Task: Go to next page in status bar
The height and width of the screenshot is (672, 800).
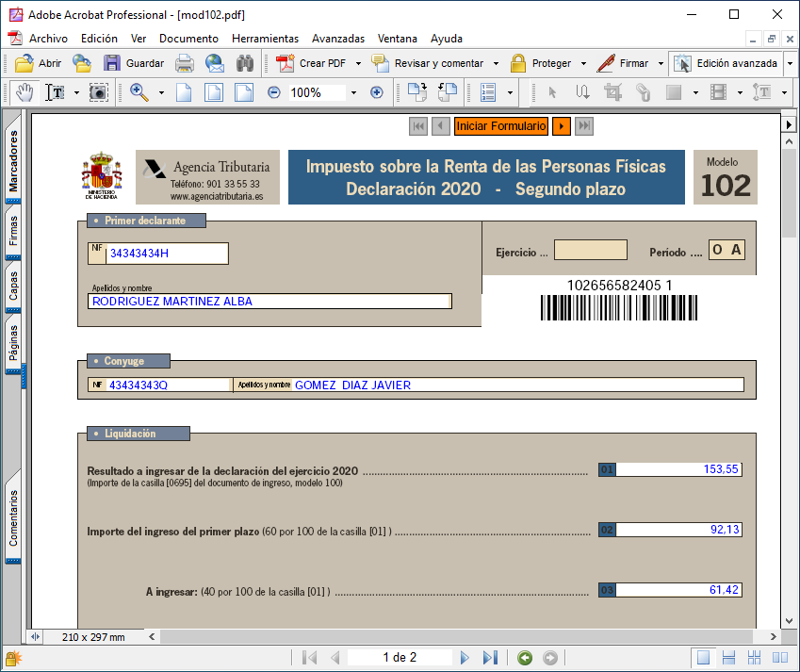Action: (465, 658)
